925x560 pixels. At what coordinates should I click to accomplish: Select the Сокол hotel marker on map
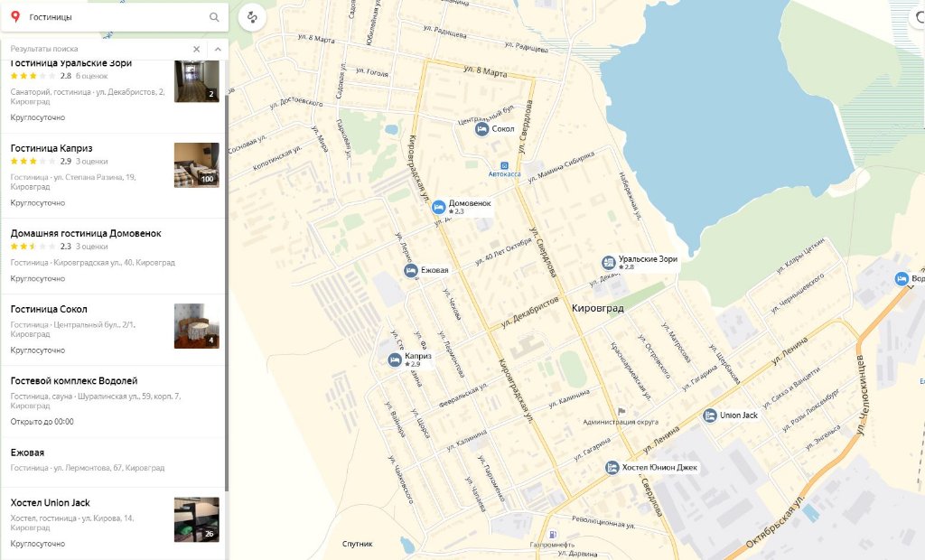coord(482,129)
